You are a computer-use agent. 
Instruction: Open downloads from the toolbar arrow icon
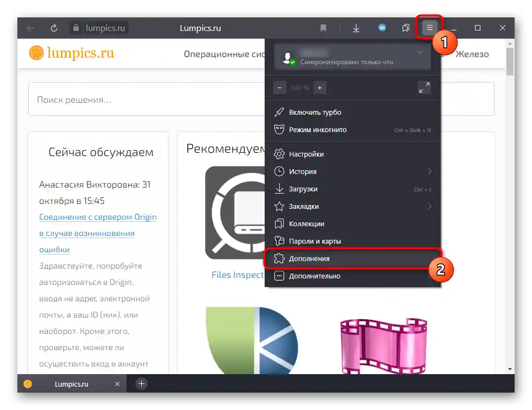(356, 28)
